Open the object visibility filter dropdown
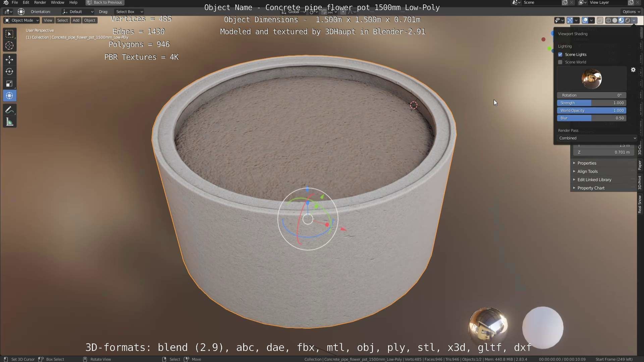Screen dimensions: 644x362 point(559,20)
